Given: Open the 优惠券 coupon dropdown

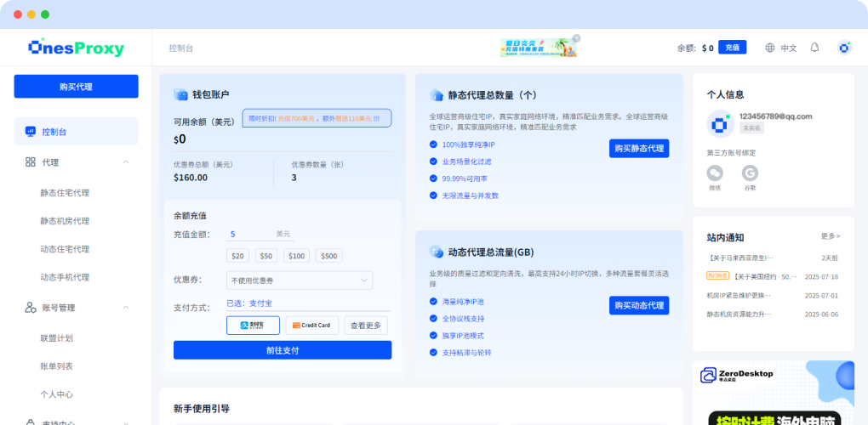Looking at the screenshot, I should point(300,280).
